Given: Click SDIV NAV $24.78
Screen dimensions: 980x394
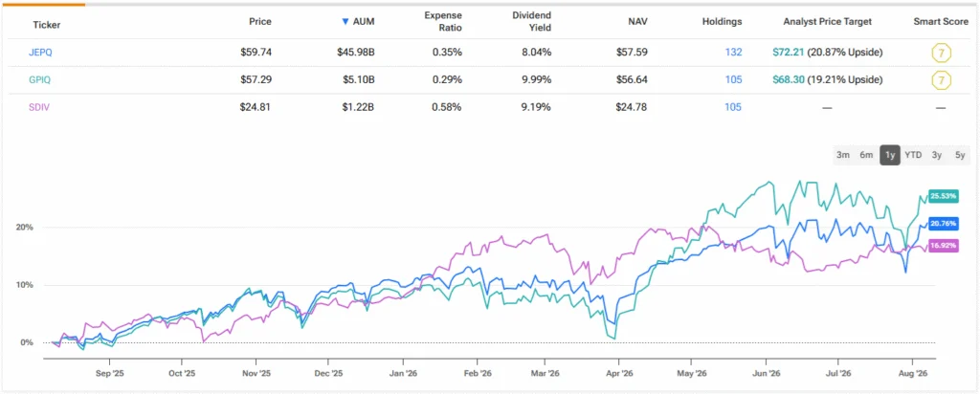Looking at the screenshot, I should (x=633, y=107).
